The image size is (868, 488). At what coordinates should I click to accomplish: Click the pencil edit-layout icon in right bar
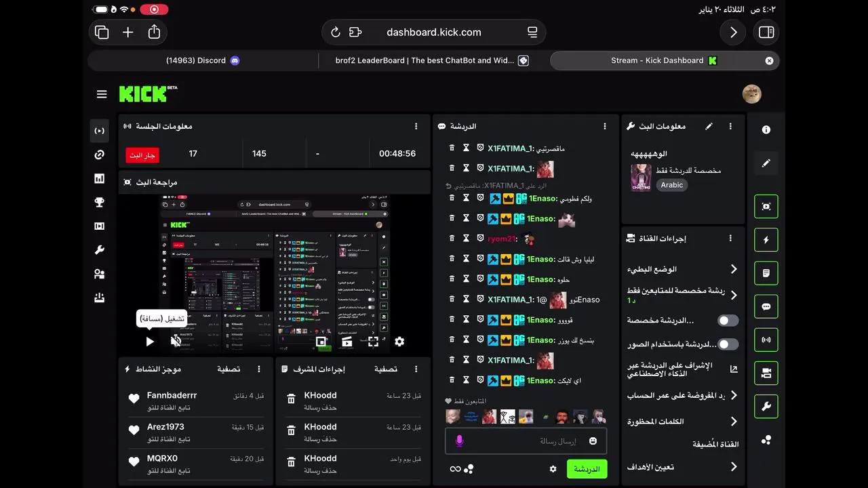click(x=766, y=163)
